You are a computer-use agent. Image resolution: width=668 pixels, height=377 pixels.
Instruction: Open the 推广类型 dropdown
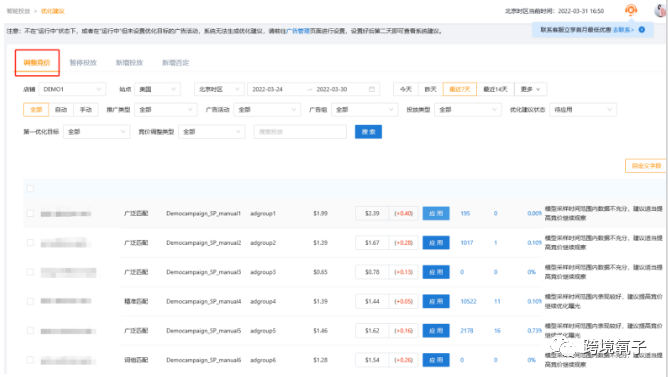click(x=165, y=110)
